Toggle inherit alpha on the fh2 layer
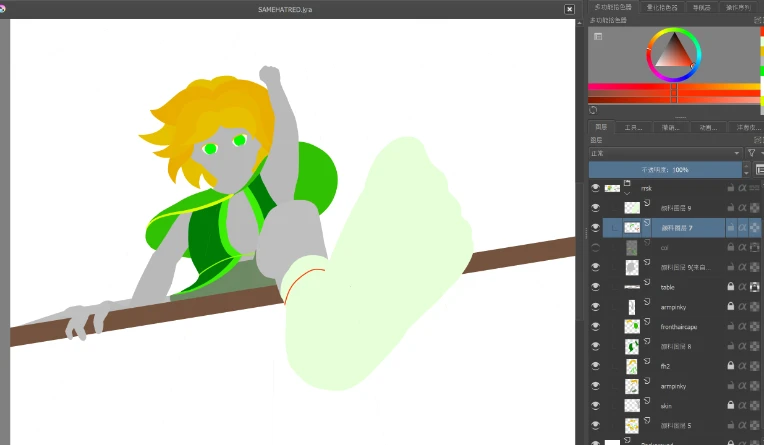This screenshot has height=445, width=764. pos(754,366)
